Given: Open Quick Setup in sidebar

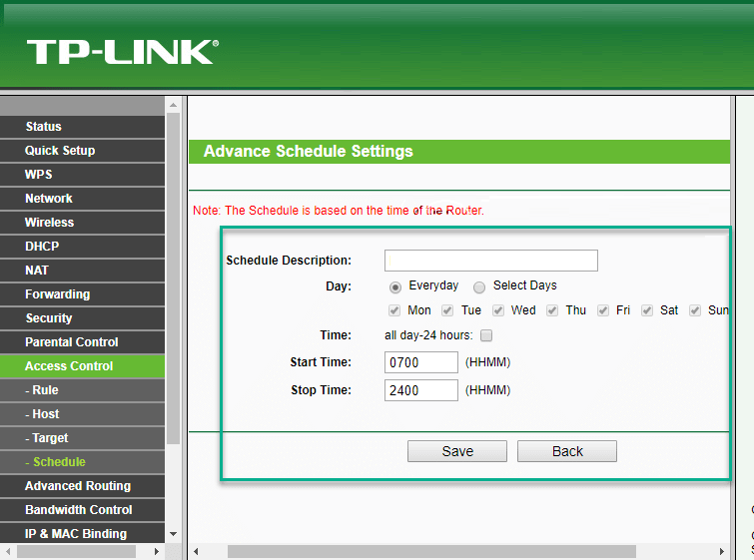Looking at the screenshot, I should pyautogui.click(x=82, y=151).
